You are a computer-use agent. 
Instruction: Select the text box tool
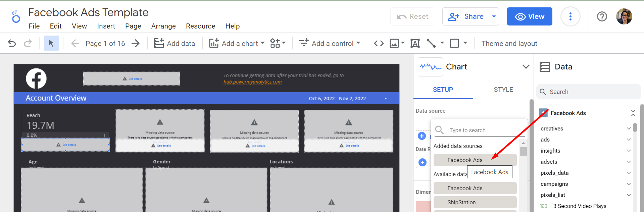(x=415, y=43)
